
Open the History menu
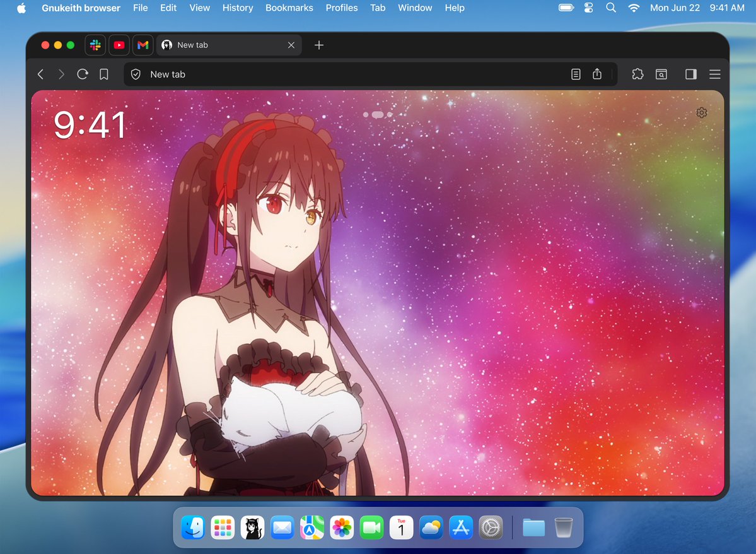point(238,8)
